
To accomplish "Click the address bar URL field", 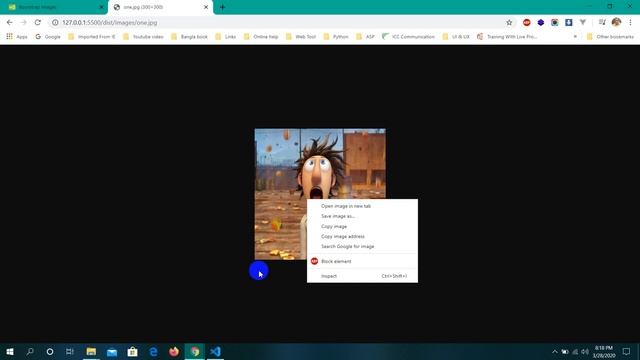I will coord(282,22).
